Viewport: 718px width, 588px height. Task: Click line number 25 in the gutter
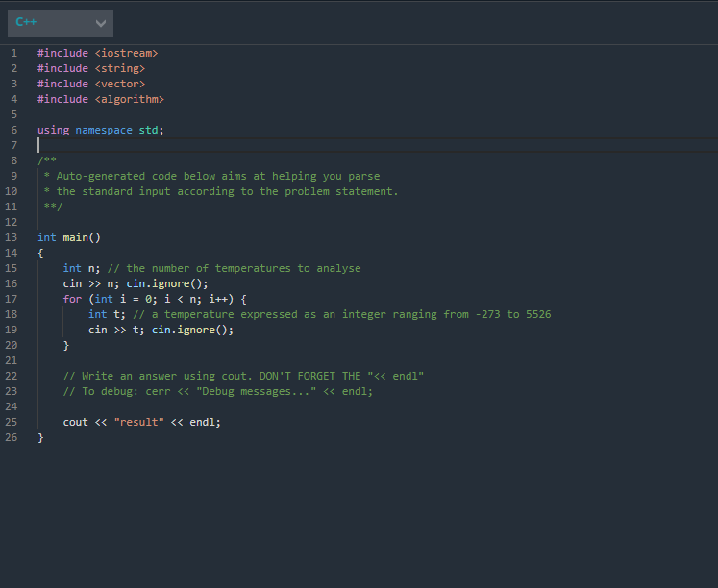(x=11, y=422)
